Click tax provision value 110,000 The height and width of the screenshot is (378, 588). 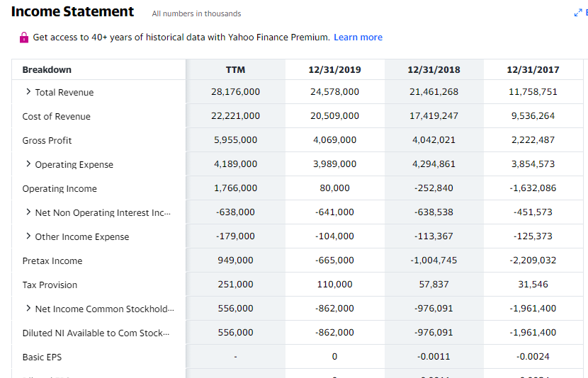coord(334,284)
